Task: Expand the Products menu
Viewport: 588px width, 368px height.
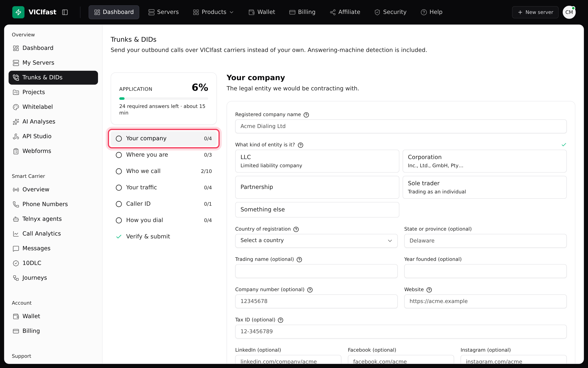Action: [x=213, y=12]
